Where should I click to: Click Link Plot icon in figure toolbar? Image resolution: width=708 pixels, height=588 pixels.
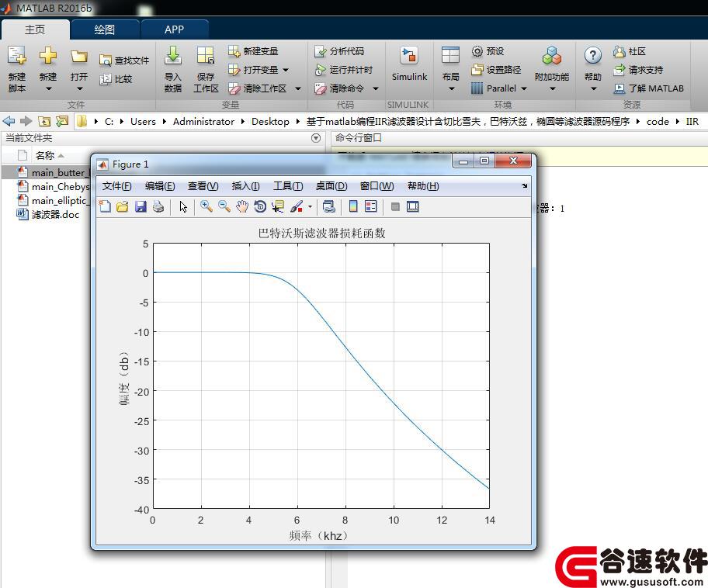328,206
